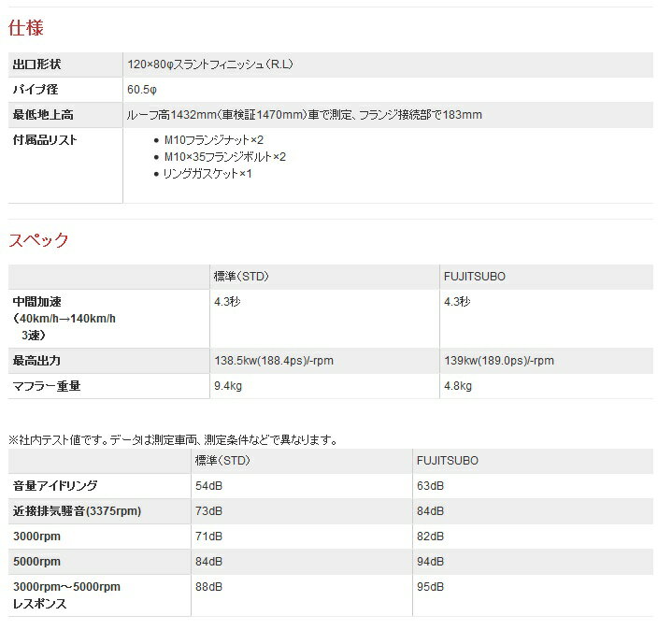
Task: Click the 60.5φ pipe diameter value
Action: [141, 90]
